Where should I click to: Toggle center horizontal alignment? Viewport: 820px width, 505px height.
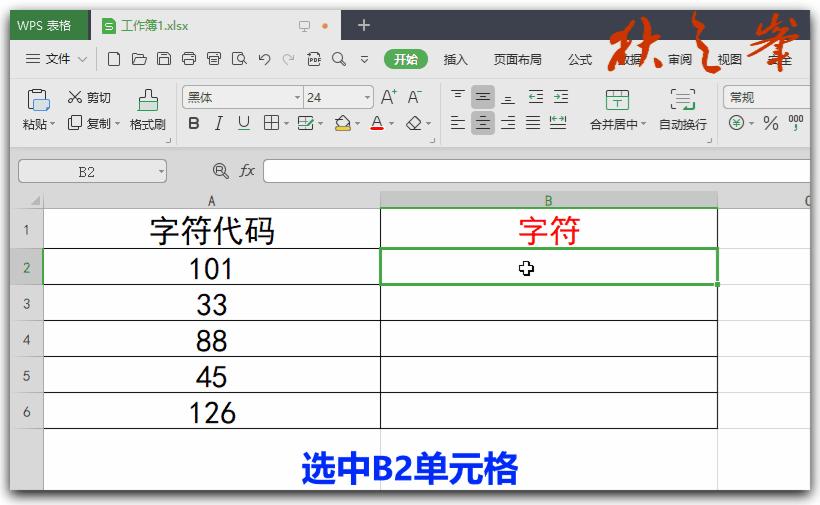tap(483, 123)
